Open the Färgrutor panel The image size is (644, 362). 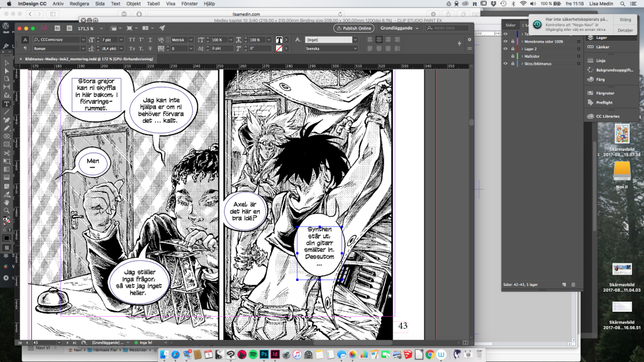point(605,93)
